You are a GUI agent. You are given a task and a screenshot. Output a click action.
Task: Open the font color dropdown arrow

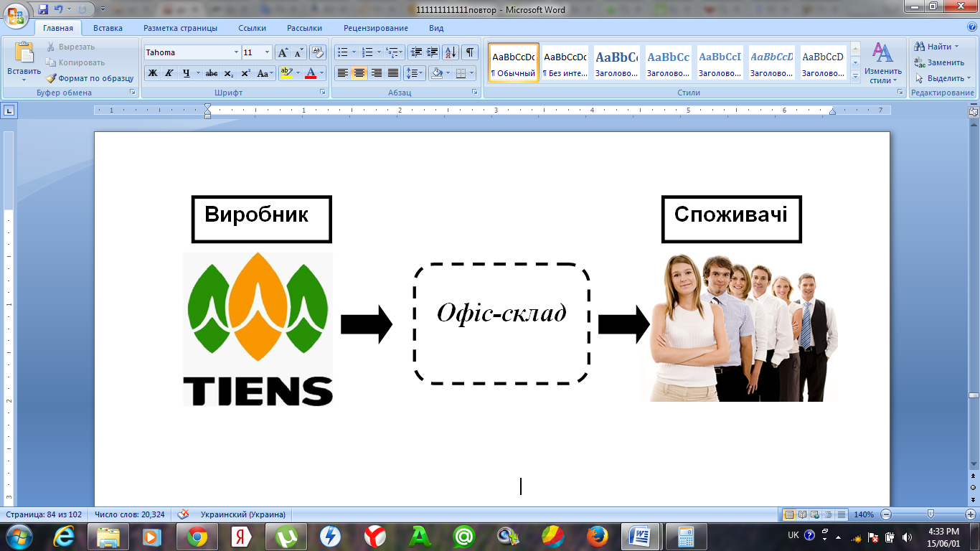pyautogui.click(x=321, y=73)
